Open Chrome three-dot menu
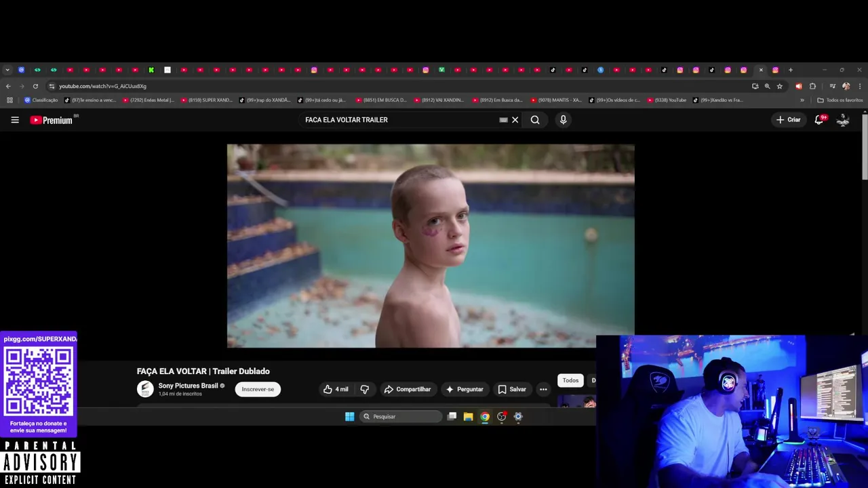This screenshot has height=488, width=868. click(860, 86)
